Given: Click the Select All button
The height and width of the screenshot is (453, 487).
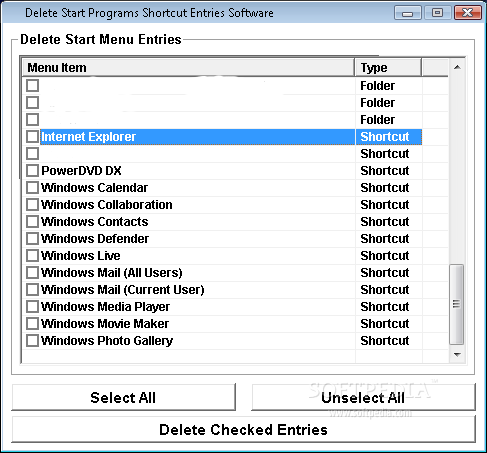Looking at the screenshot, I should 124,397.
